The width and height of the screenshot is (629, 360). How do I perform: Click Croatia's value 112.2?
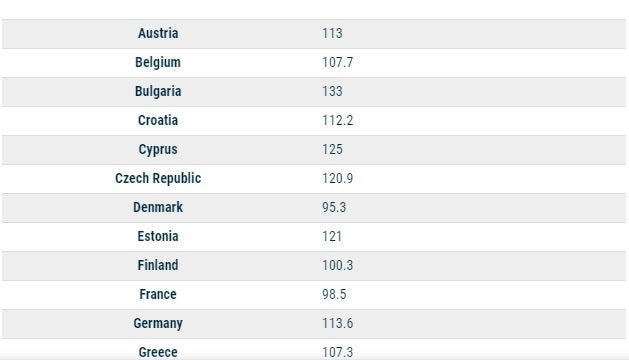pos(338,120)
